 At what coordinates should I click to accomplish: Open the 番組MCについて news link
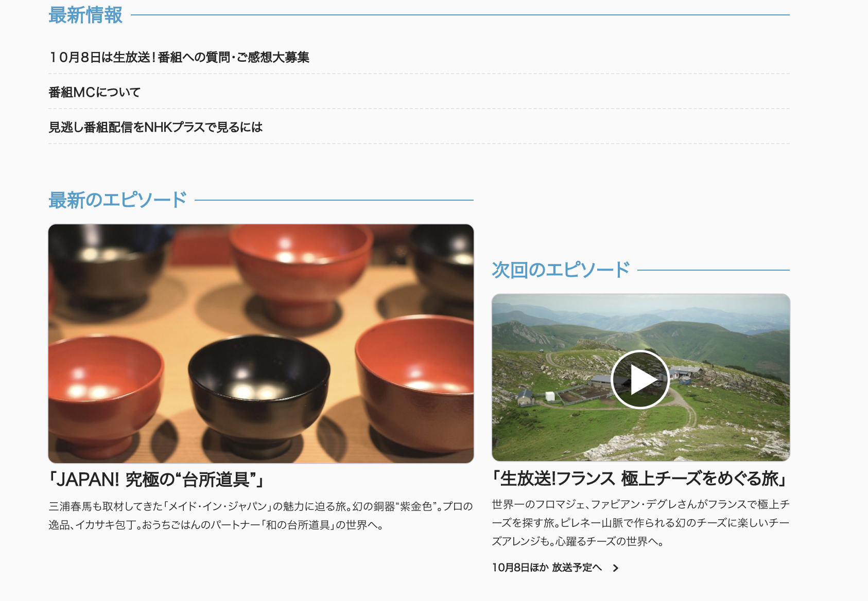point(95,92)
